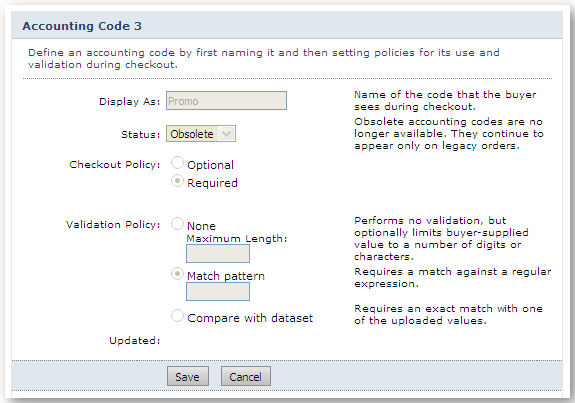Choose the None validation policy radio
The image size is (575, 403).
pos(177,224)
